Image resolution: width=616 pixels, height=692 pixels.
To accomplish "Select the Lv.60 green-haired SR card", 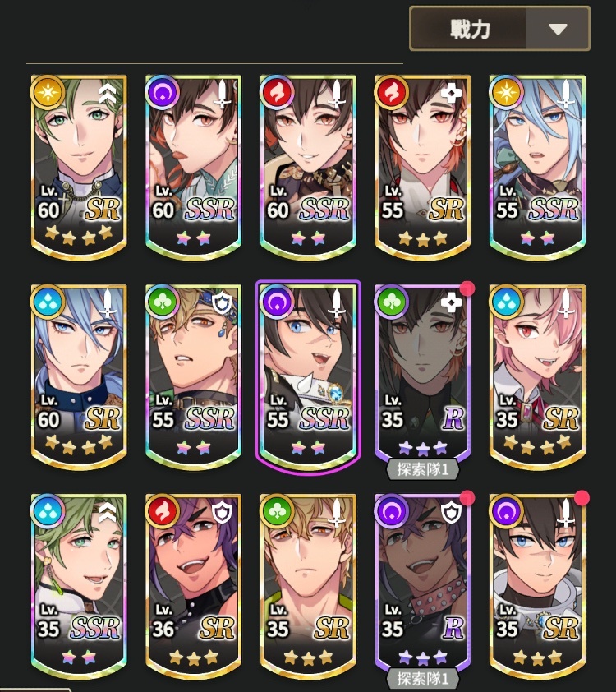I will (x=79, y=168).
